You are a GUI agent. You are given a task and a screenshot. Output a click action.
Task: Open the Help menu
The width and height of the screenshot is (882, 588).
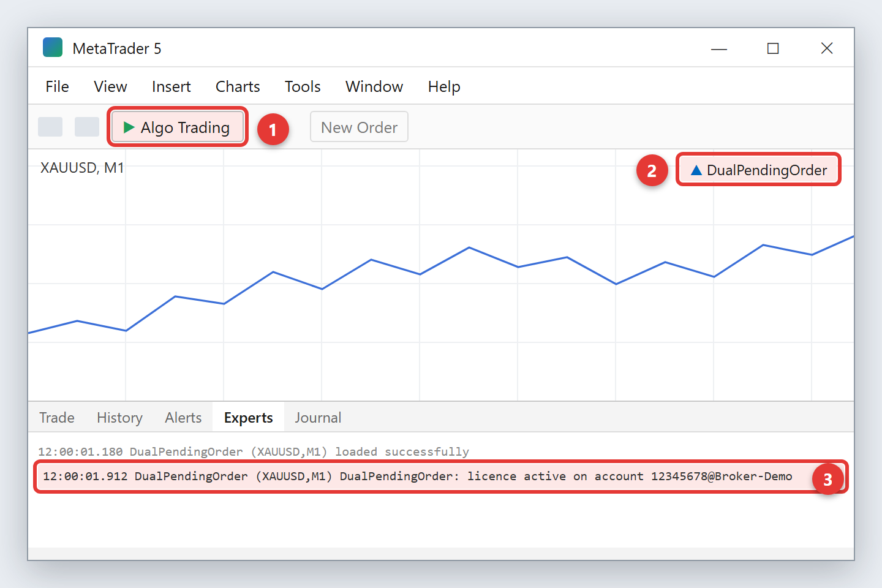444,86
